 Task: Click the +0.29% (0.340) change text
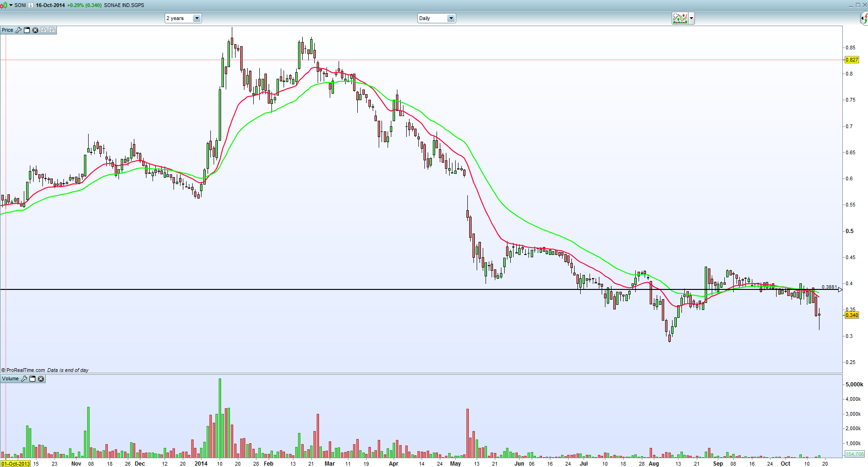[x=84, y=5]
